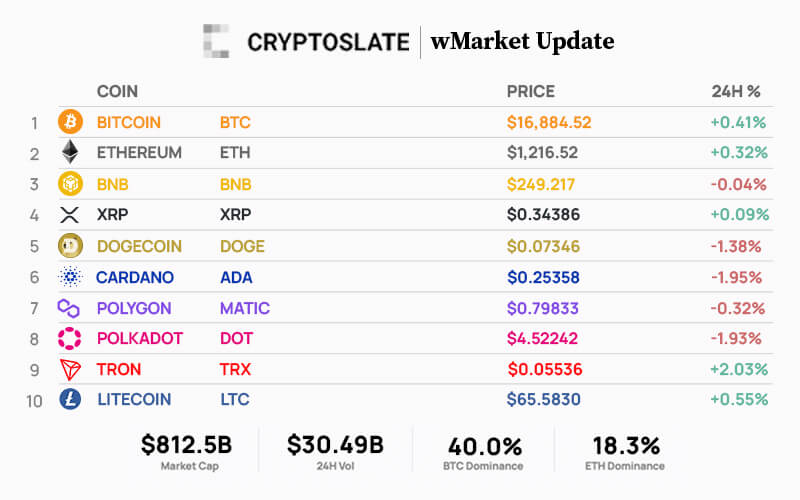Viewport: 800px width, 500px height.
Task: Select the $30.49B 24H Vol figure
Action: point(335,445)
